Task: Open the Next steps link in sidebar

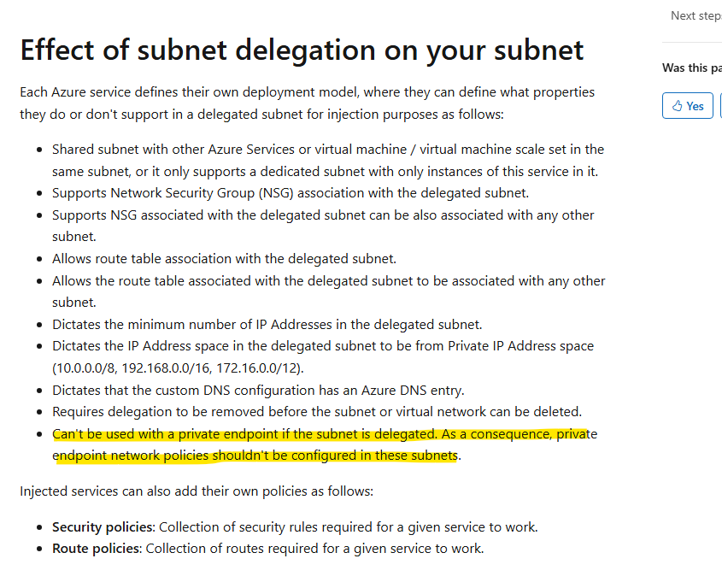Action: [x=696, y=15]
